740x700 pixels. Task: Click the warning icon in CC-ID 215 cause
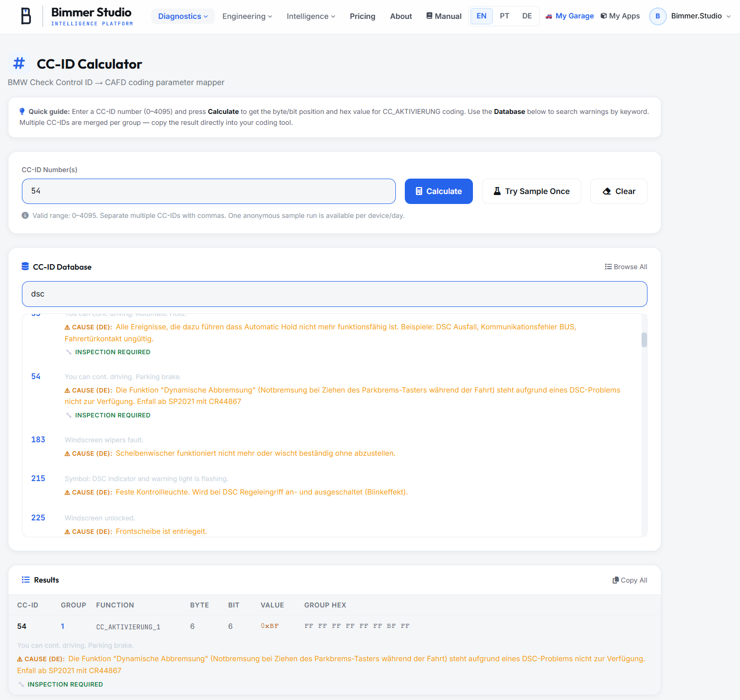[67, 493]
